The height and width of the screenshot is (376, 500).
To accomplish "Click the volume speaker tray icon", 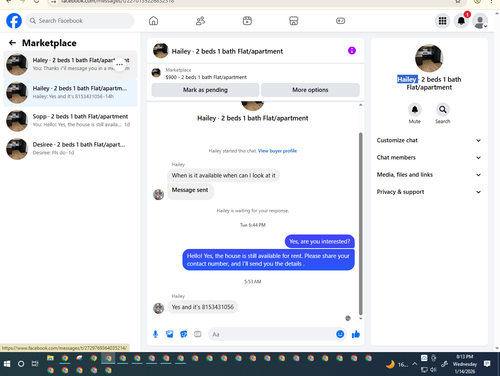I will pyautogui.click(x=433, y=370).
